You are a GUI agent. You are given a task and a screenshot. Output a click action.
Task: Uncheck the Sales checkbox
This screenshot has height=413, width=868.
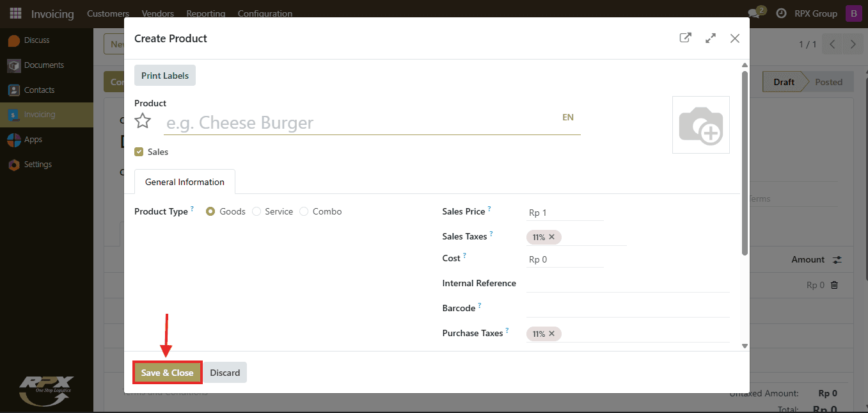(139, 152)
